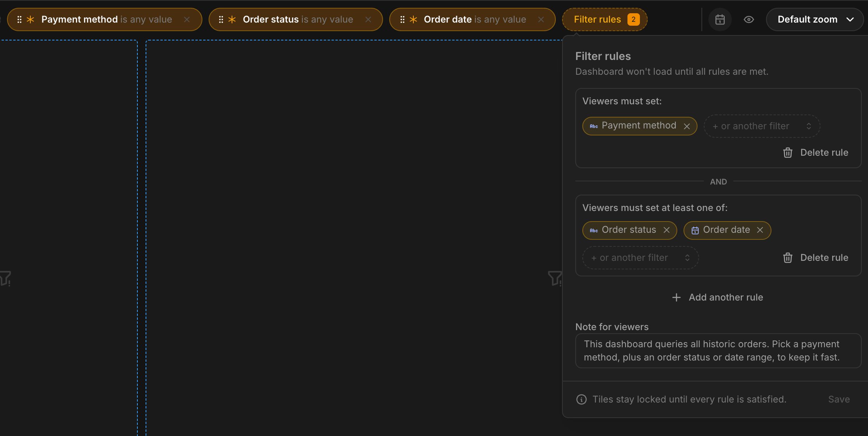
Task: Click asterisk icon on Order status chip
Action: click(x=232, y=19)
